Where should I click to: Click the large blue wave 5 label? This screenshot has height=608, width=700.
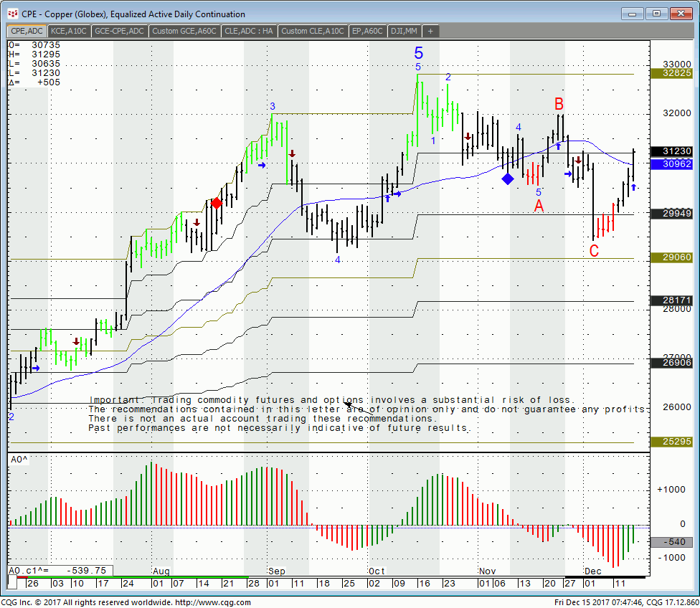418,53
